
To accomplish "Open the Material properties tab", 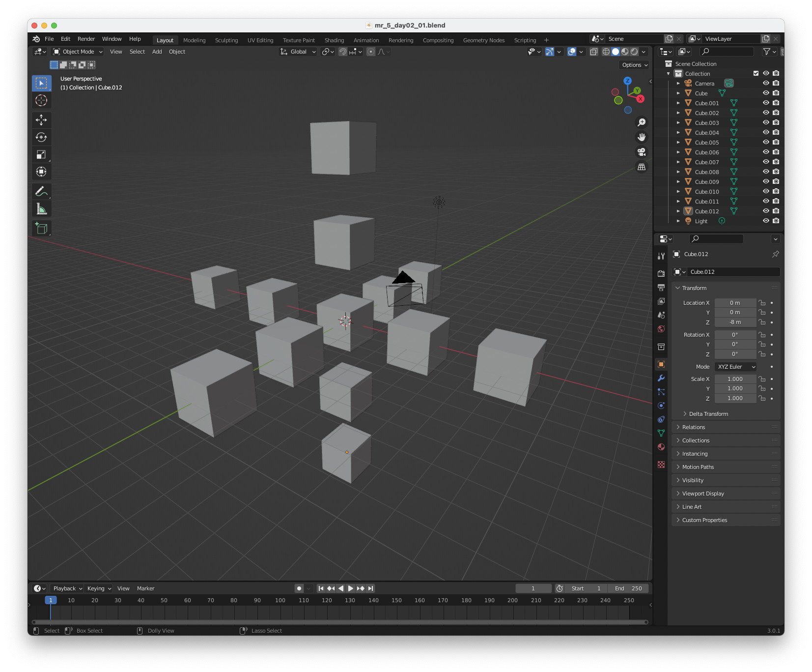I will pyautogui.click(x=661, y=447).
